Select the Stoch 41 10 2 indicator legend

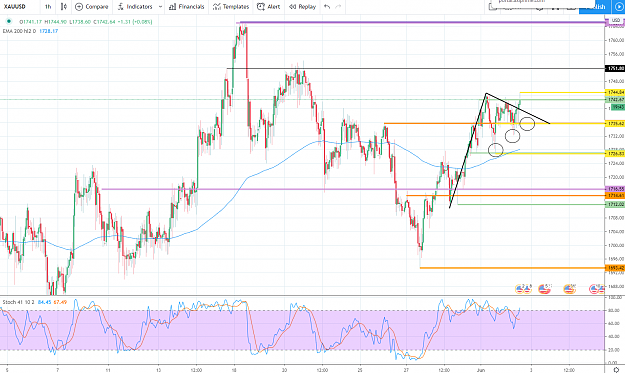tap(18, 302)
